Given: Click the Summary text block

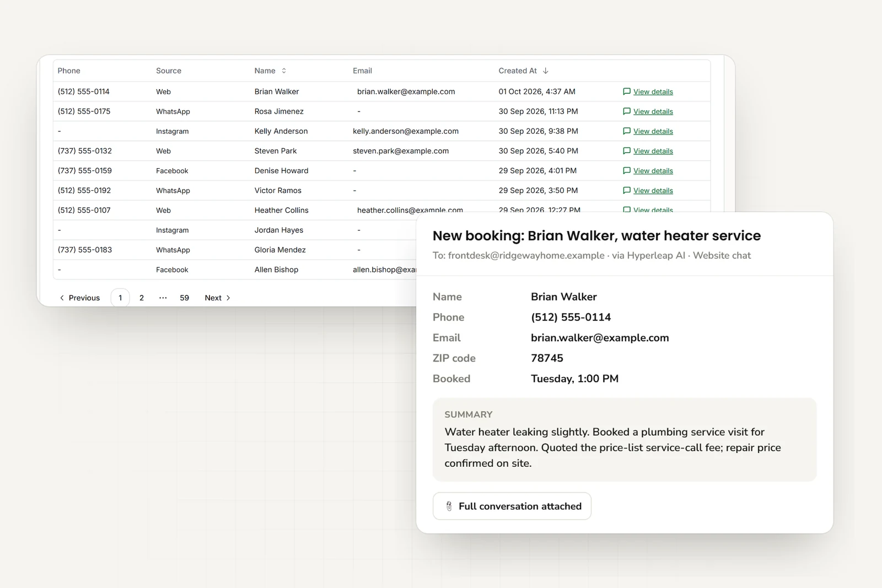Looking at the screenshot, I should [625, 440].
